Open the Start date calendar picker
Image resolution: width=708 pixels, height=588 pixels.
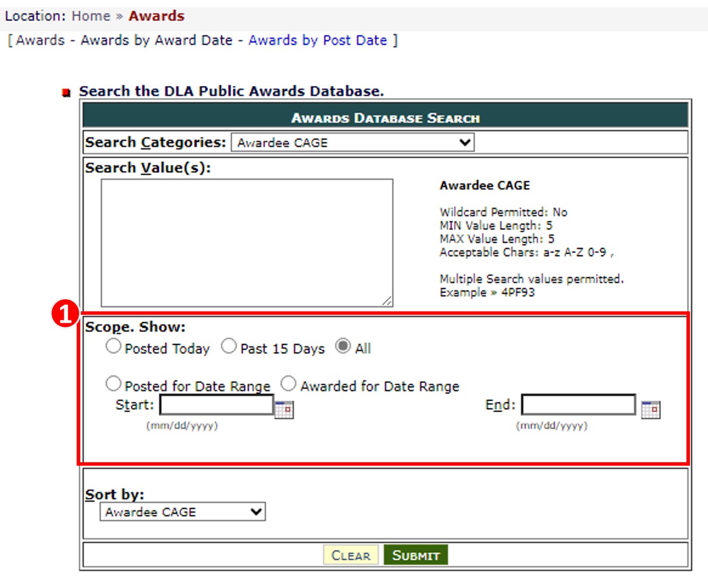click(284, 409)
